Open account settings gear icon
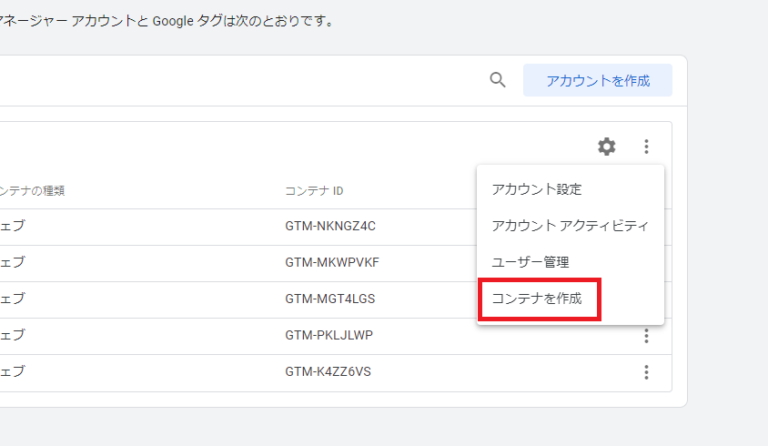The height and width of the screenshot is (446, 768). (607, 147)
